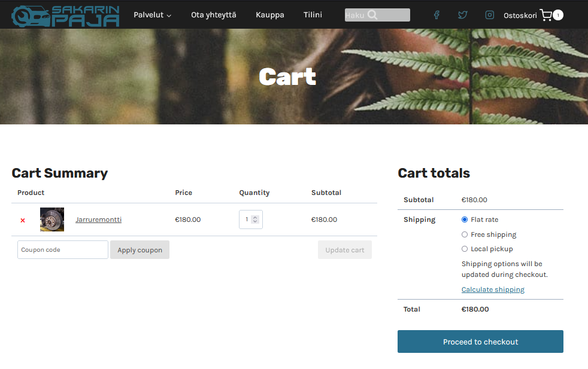Open the Facebook social icon
This screenshot has width=588, height=369.
[437, 15]
